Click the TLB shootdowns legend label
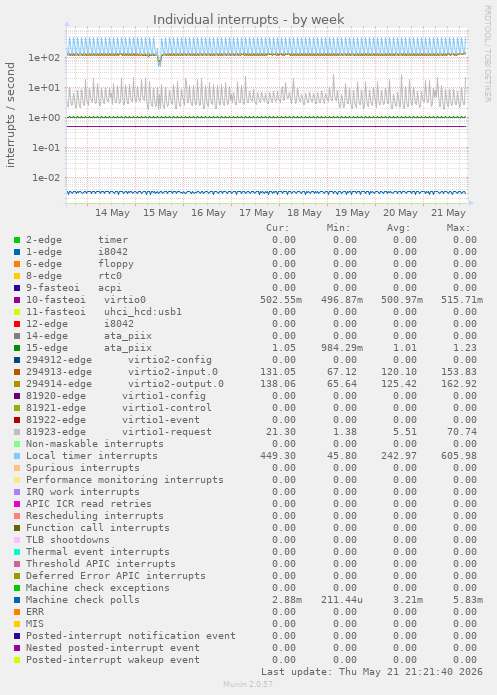The height and width of the screenshot is (695, 497). click(x=67, y=540)
